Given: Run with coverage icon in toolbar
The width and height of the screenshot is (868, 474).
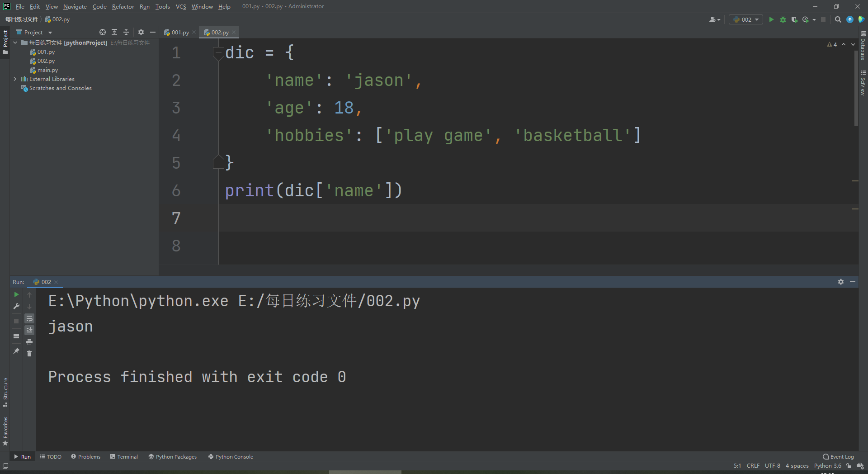Looking at the screenshot, I should 794,19.
